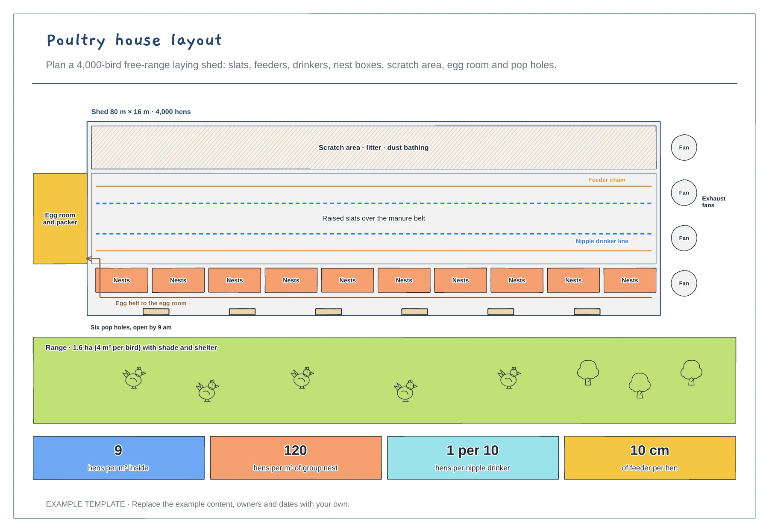Image resolution: width=769 pixels, height=532 pixels.
Task: Select the "Plan a 4,000-bird free-range" subtitle
Action: click(301, 65)
